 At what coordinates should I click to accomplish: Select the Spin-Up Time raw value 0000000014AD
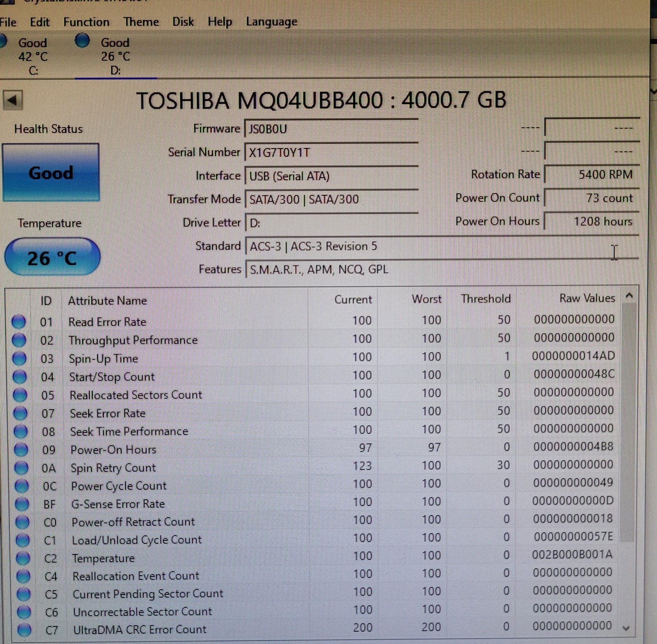coord(574,355)
